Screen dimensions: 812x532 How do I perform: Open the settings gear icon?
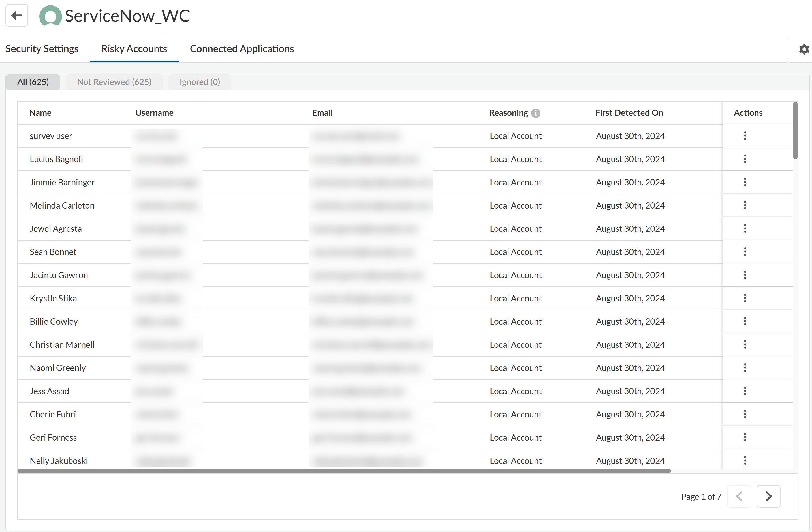pos(804,49)
